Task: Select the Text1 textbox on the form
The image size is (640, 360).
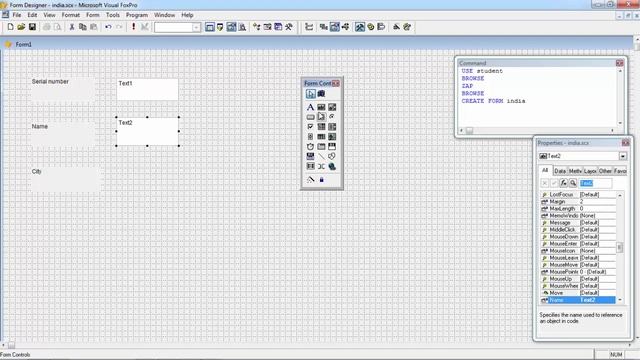Action: tap(147, 89)
